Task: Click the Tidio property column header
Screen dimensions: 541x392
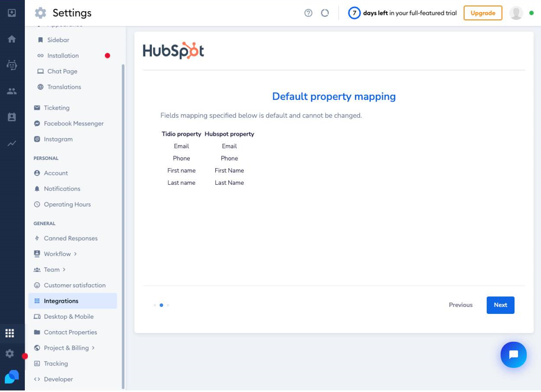Action: point(181,134)
